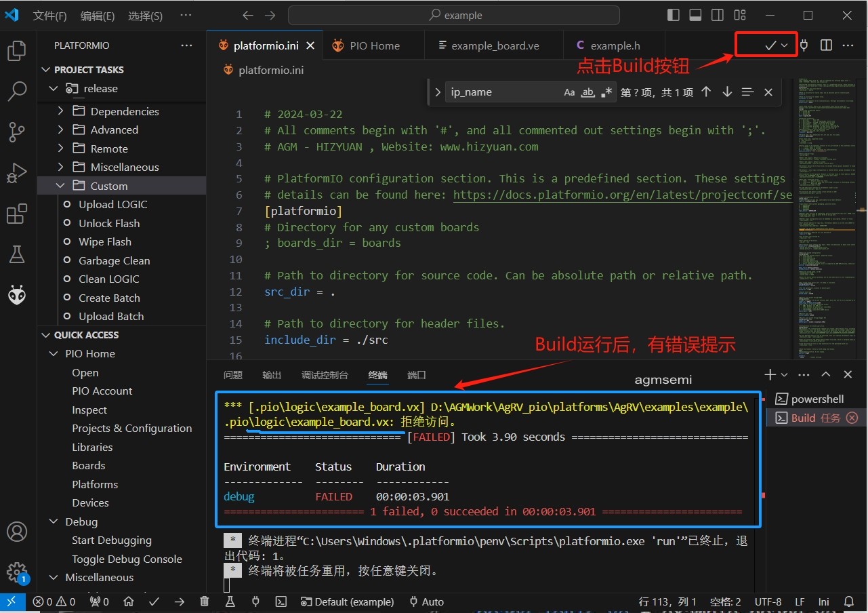Screen dimensions: 868x613
Task: Toggle Secondary Side Bar layout button
Action: pyautogui.click(x=718, y=15)
